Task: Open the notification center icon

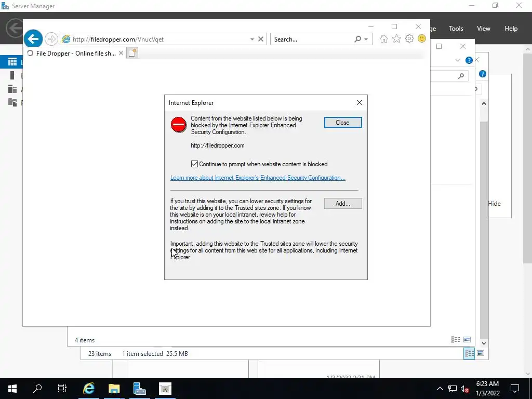Action: click(515, 389)
